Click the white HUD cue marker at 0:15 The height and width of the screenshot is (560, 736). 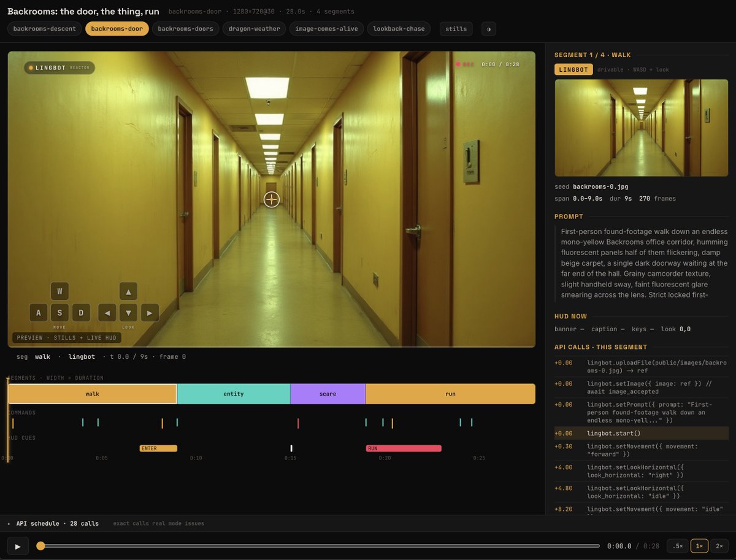[291, 448]
